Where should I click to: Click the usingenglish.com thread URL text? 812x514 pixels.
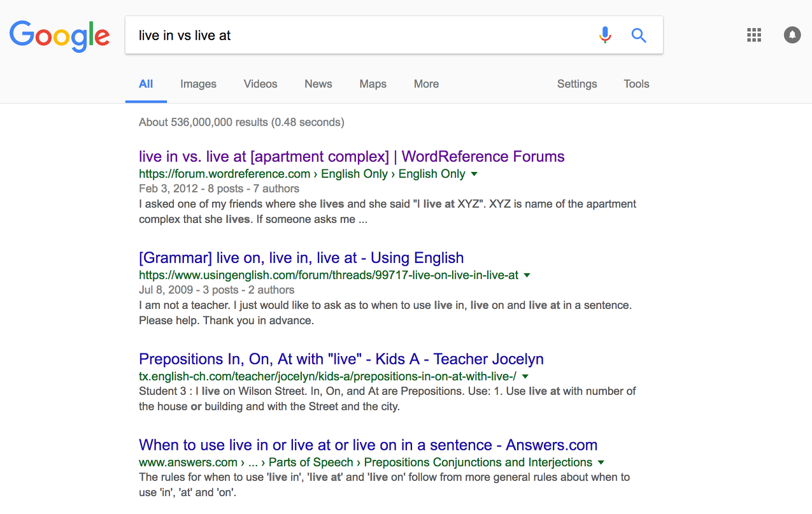tap(329, 275)
